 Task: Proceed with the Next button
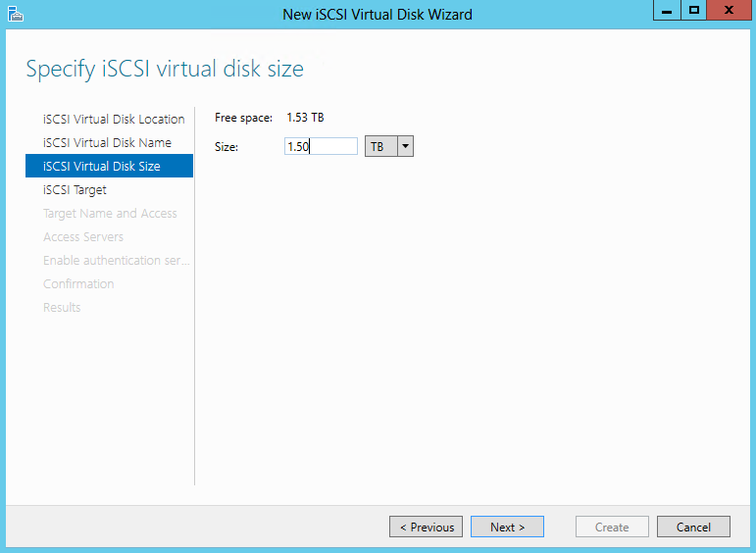click(x=507, y=527)
